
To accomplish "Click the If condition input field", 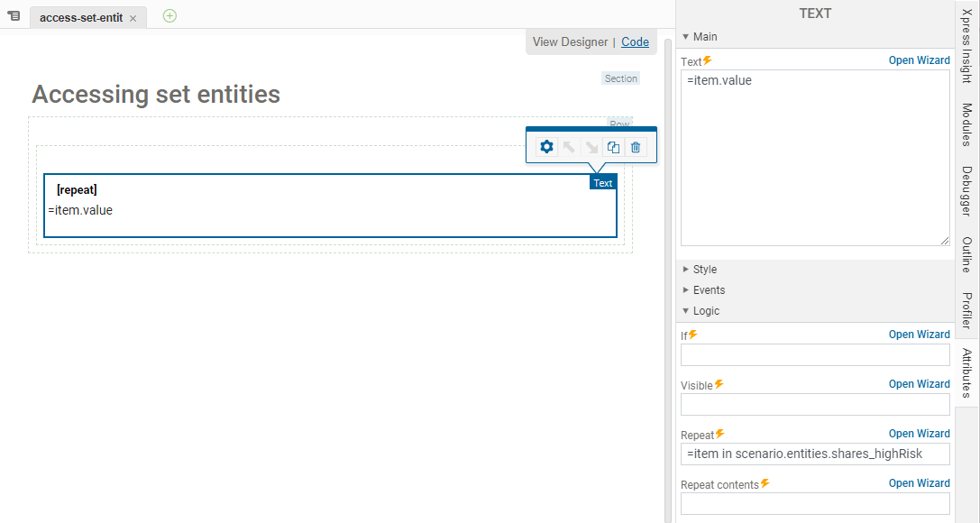I will tap(814, 354).
